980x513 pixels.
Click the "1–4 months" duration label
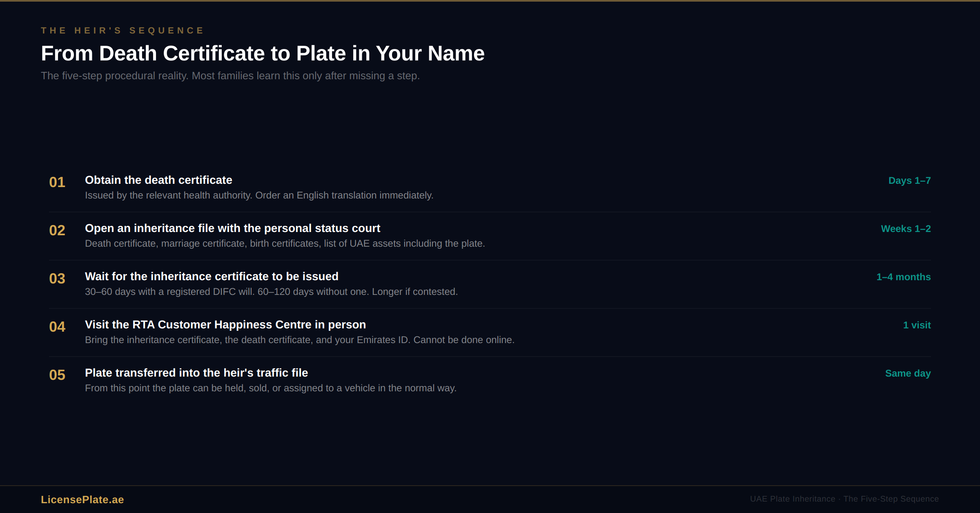tap(903, 277)
